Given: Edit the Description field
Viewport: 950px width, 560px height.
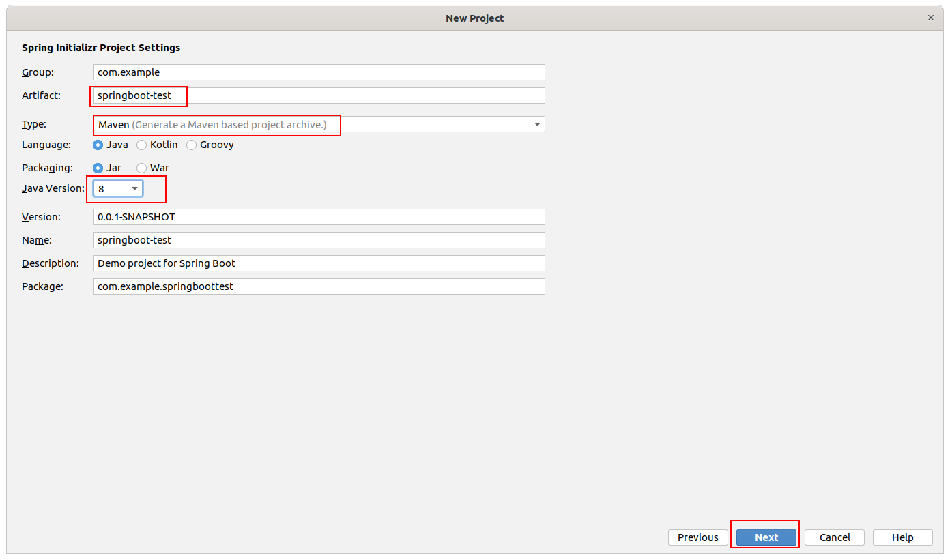Looking at the screenshot, I should [x=319, y=263].
